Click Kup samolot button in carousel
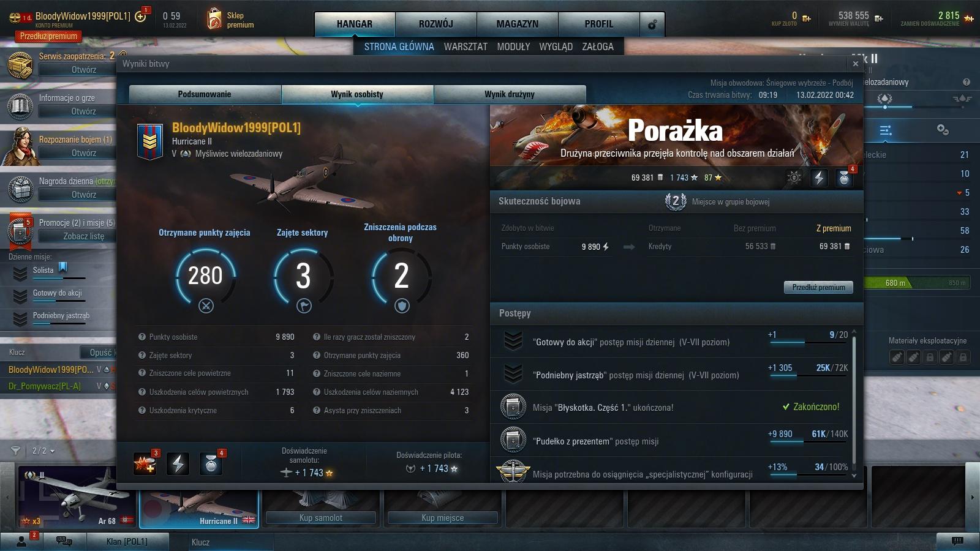Image resolution: width=980 pixels, height=551 pixels. tap(321, 518)
